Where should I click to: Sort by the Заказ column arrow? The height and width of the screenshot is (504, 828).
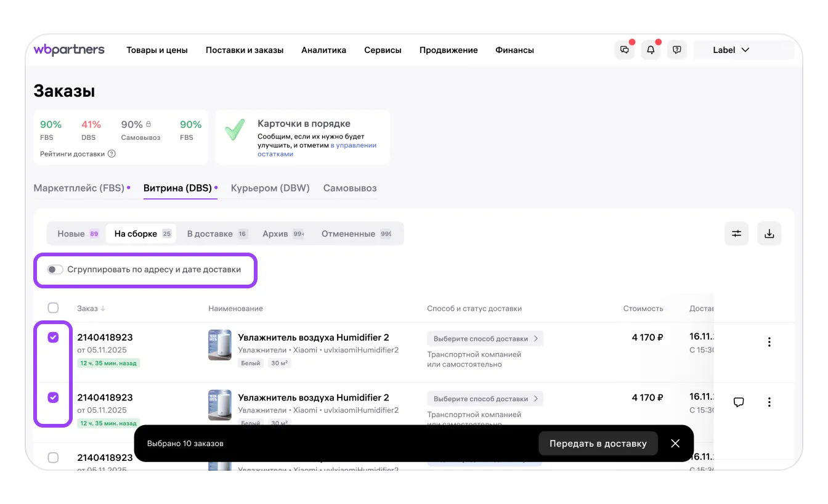tap(103, 309)
